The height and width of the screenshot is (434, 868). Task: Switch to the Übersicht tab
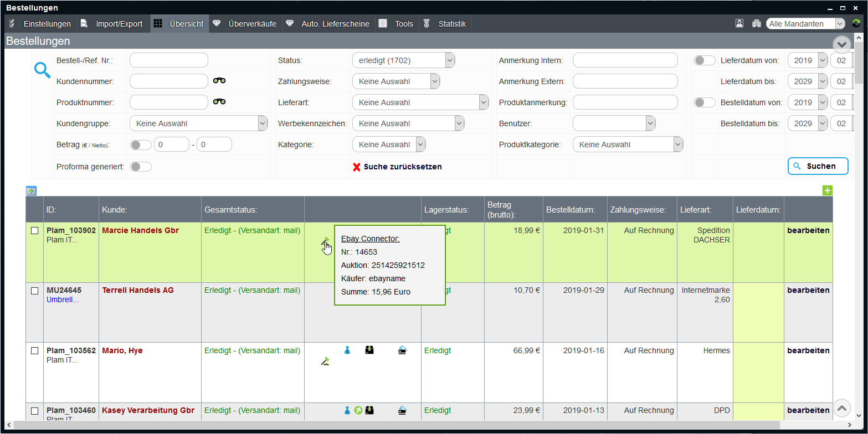click(179, 24)
